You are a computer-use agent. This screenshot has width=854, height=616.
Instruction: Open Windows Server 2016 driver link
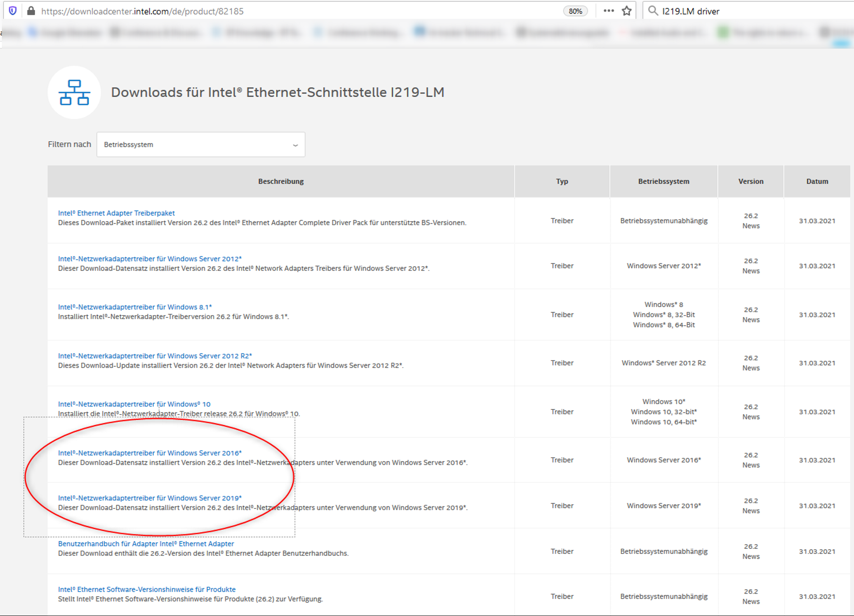[x=150, y=453]
